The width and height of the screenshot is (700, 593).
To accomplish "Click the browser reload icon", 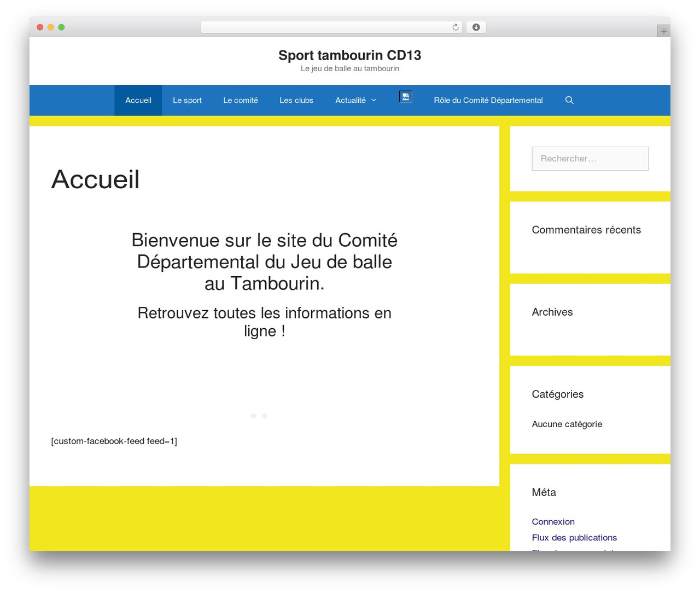I will pos(456,27).
